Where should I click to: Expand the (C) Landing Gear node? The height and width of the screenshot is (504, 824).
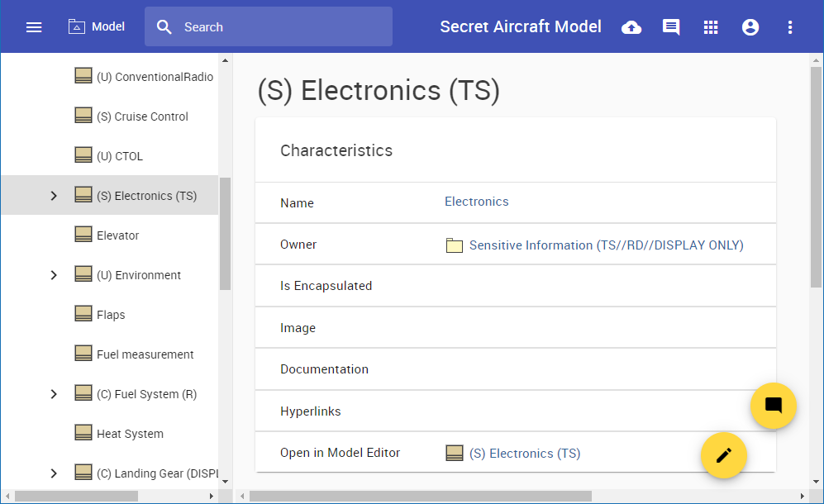[54, 473]
